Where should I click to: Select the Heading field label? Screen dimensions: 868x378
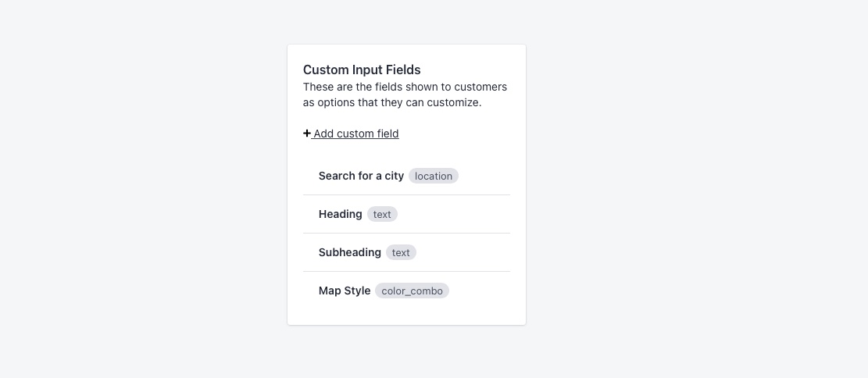(340, 214)
